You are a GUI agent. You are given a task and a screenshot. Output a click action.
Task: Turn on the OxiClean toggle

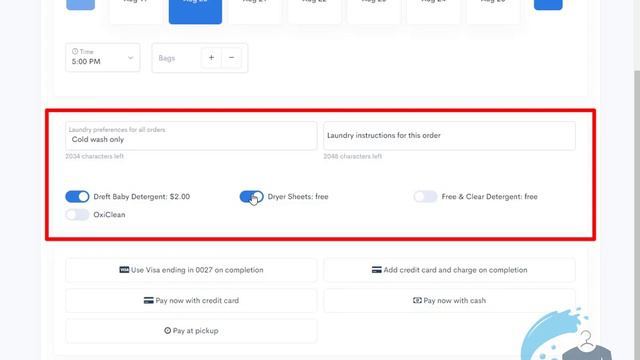(x=77, y=215)
